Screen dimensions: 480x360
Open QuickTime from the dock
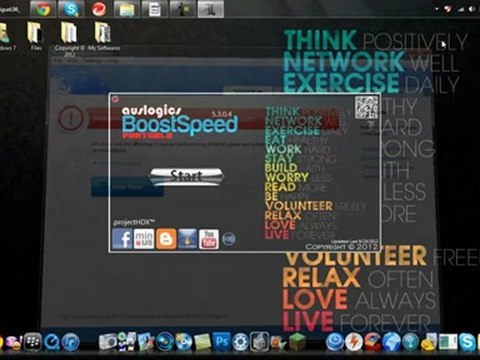point(52,341)
